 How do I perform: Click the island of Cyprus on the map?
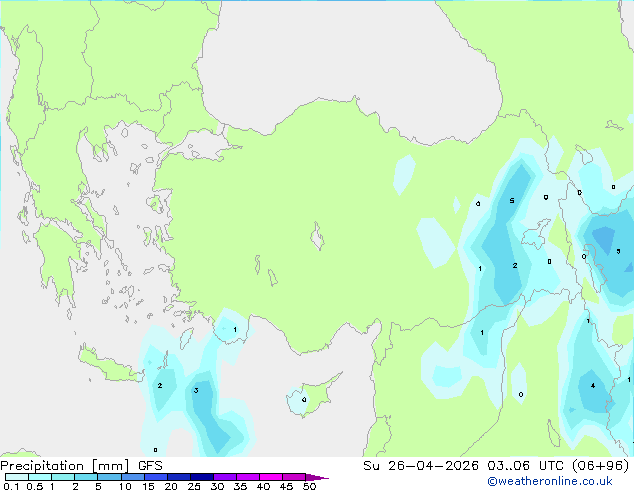coord(317,394)
